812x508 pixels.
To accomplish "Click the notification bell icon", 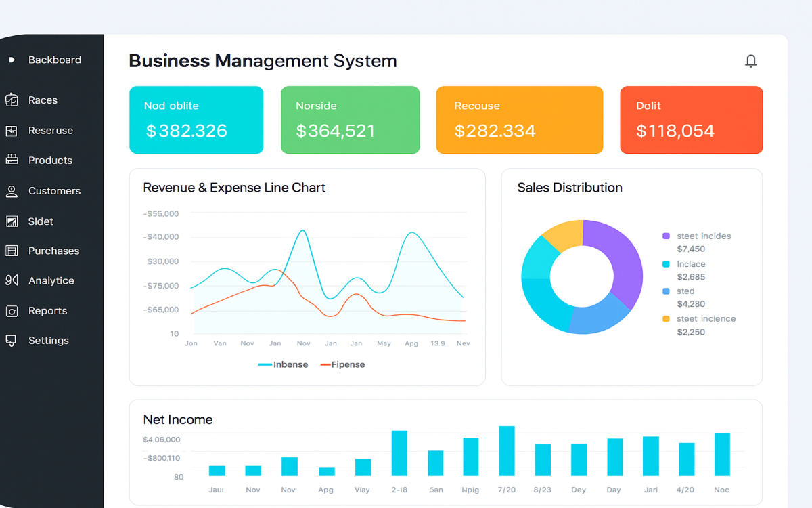I will click(x=750, y=61).
